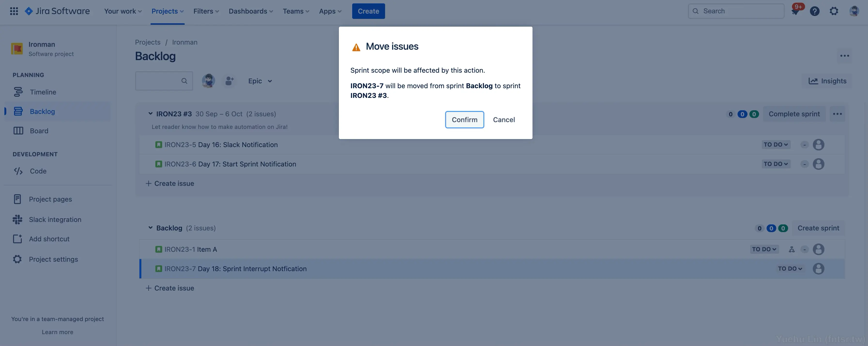
Task: Click the Timeline icon in sidebar
Action: [18, 92]
